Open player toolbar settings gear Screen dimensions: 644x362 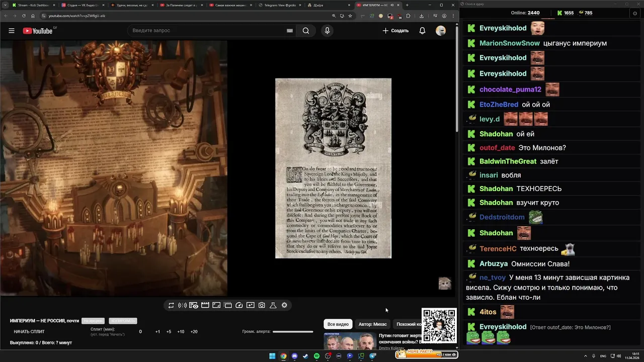click(x=284, y=305)
